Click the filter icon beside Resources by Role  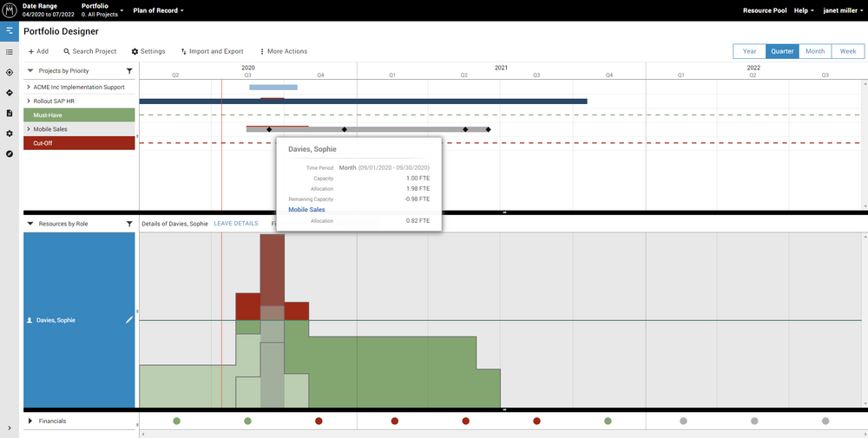point(129,224)
